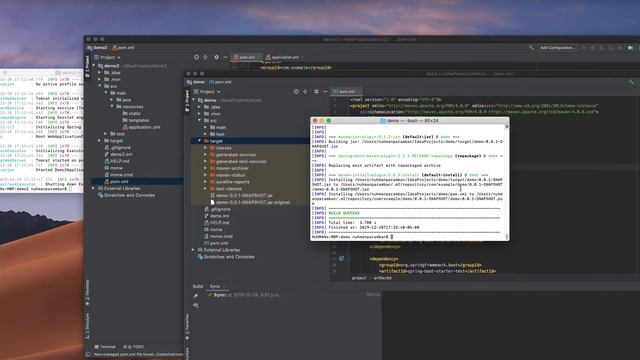Select static folder in demo2 tree

pos(131,113)
